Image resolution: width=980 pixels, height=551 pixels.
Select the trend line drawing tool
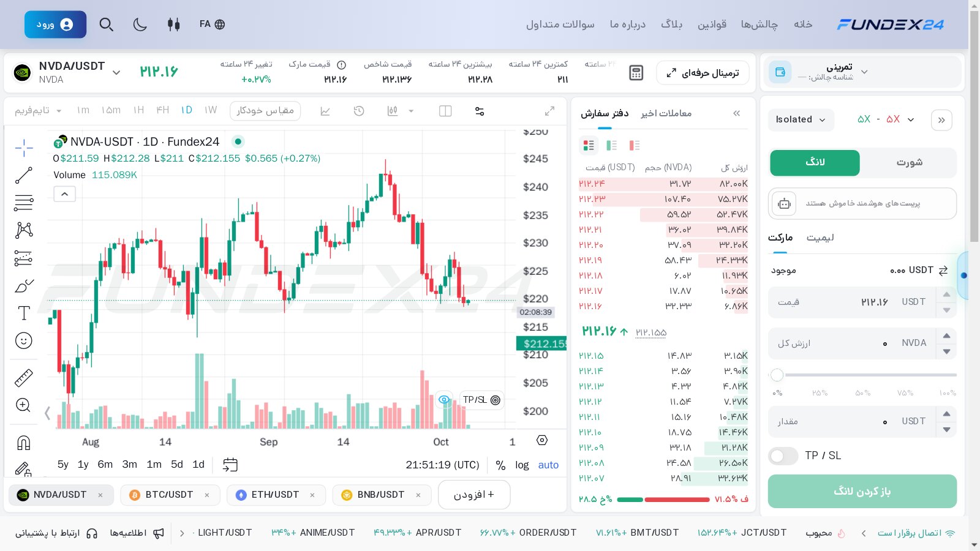coord(24,175)
